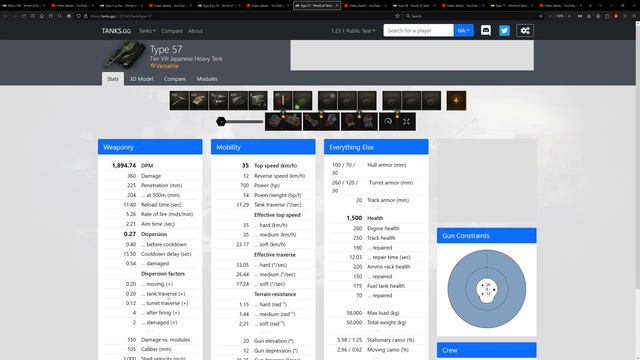Click the Crew panel header
The image size is (640, 360).
487,350
